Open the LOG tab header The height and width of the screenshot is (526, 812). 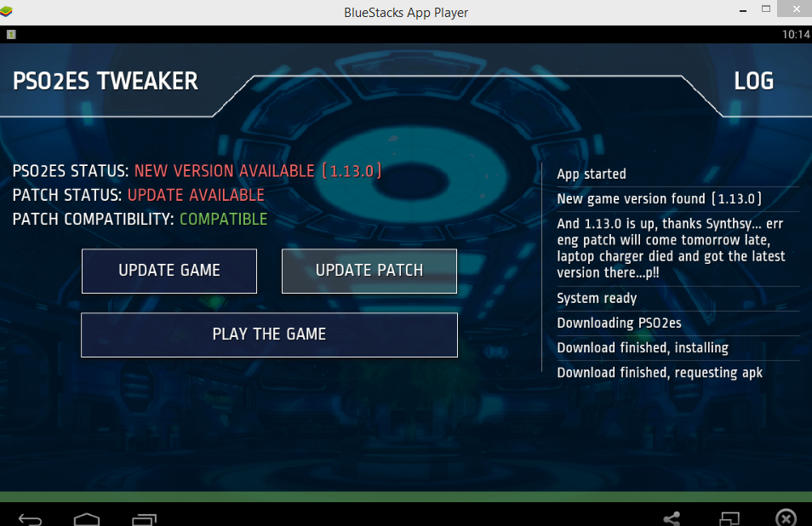[x=753, y=81]
